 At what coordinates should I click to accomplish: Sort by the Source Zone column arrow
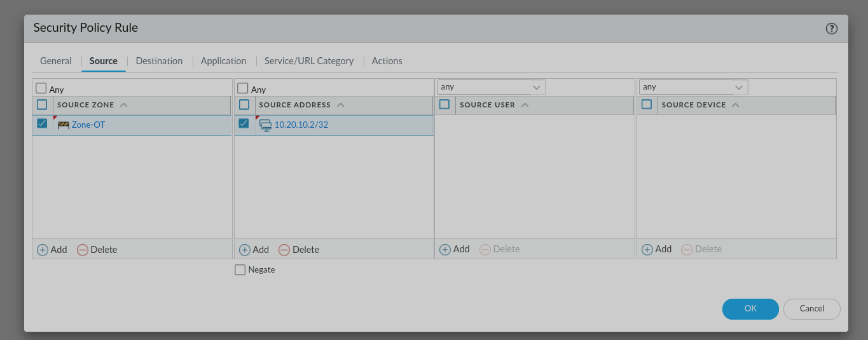(124, 105)
